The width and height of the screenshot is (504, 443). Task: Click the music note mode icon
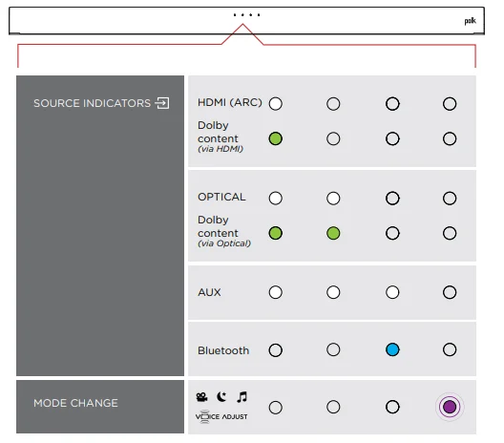242,397
